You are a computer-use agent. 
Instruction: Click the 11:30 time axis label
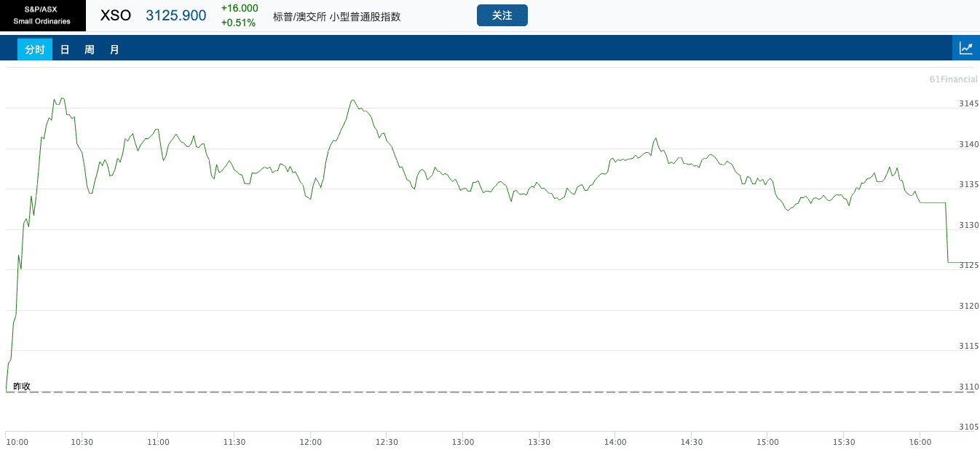(234, 442)
